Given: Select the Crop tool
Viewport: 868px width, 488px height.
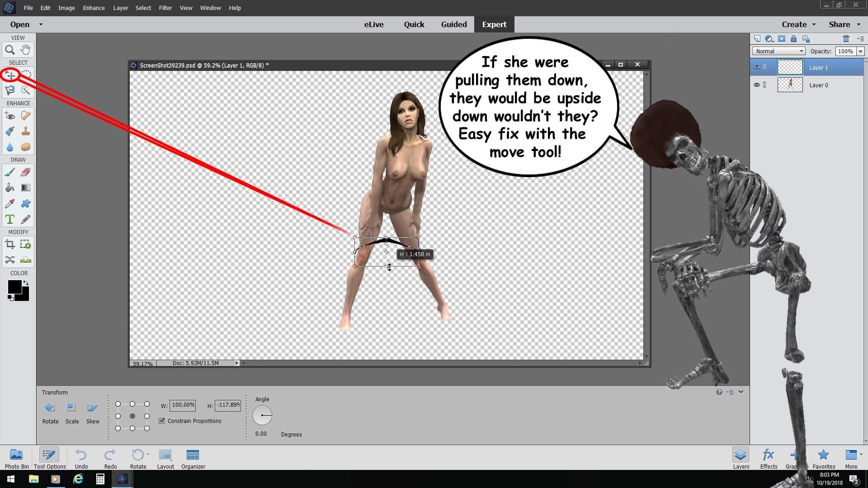Looking at the screenshot, I should pyautogui.click(x=10, y=245).
